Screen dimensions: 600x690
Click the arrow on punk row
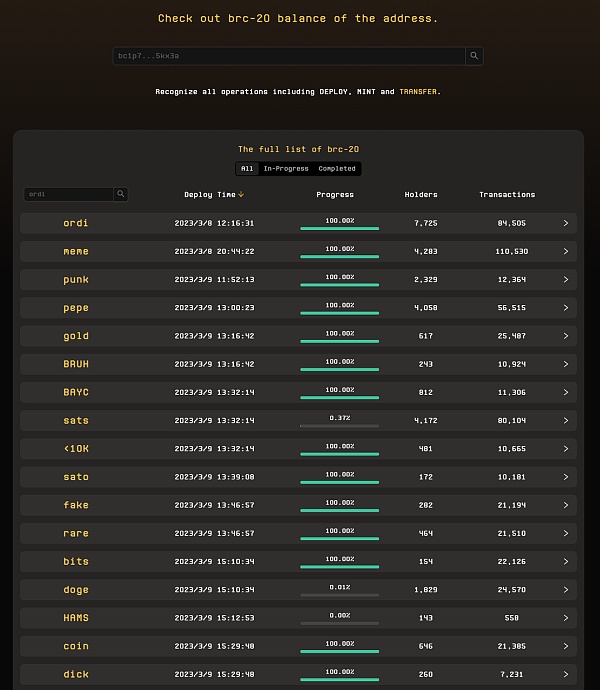coord(565,280)
